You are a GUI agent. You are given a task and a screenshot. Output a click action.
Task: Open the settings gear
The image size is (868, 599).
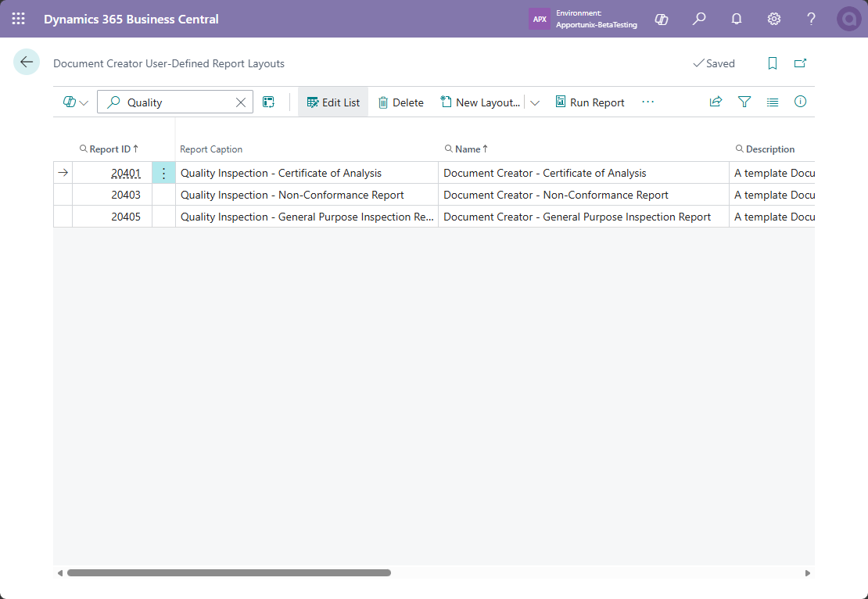[x=774, y=19]
